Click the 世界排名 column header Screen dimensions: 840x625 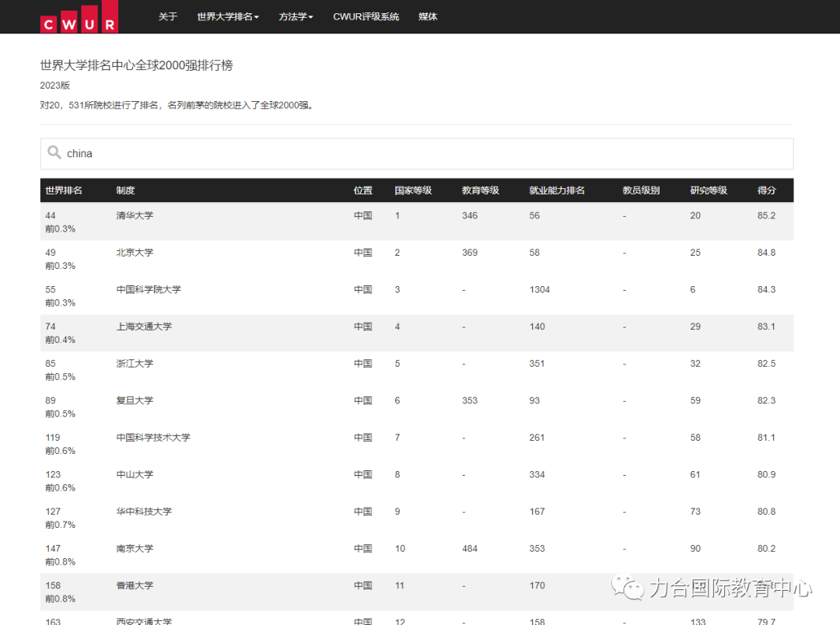click(64, 190)
